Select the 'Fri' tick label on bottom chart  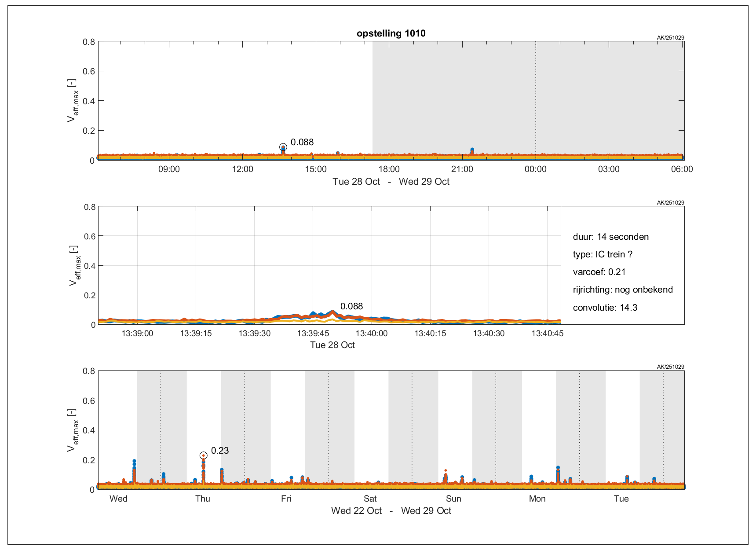pyautogui.click(x=286, y=499)
